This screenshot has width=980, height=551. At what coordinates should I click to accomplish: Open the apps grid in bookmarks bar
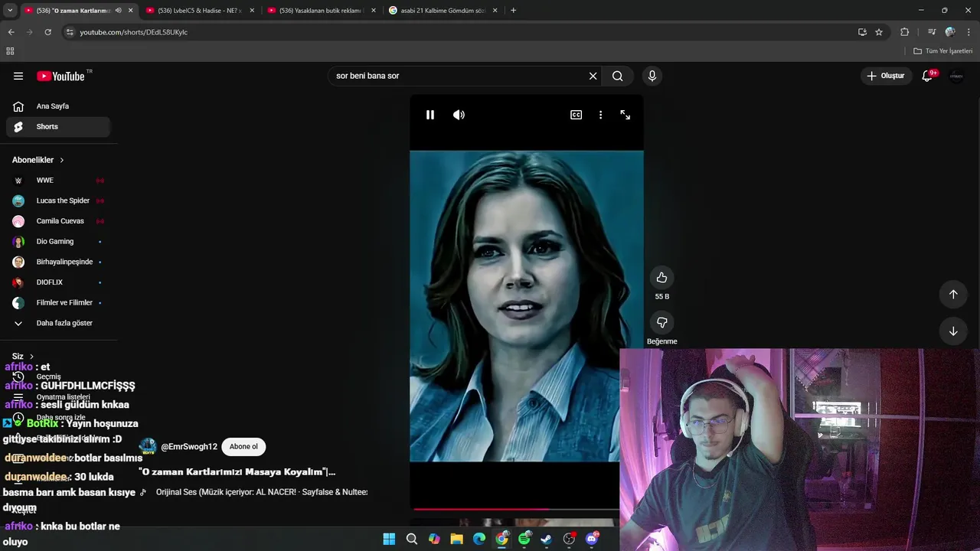click(10, 51)
